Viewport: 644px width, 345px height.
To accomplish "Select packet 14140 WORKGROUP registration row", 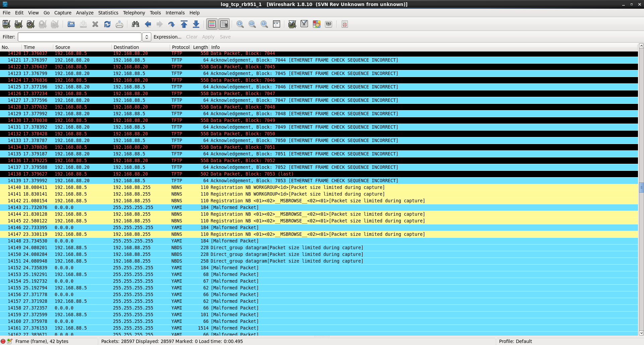I will [319, 187].
